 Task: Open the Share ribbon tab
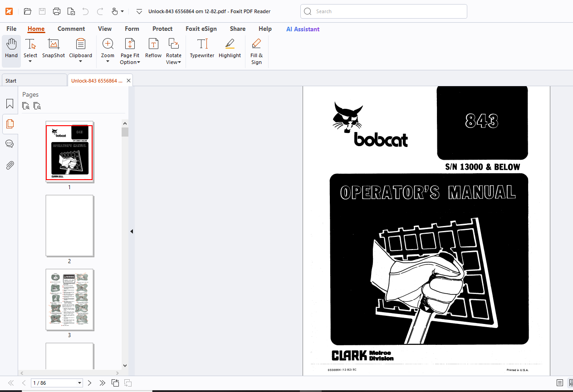point(237,29)
